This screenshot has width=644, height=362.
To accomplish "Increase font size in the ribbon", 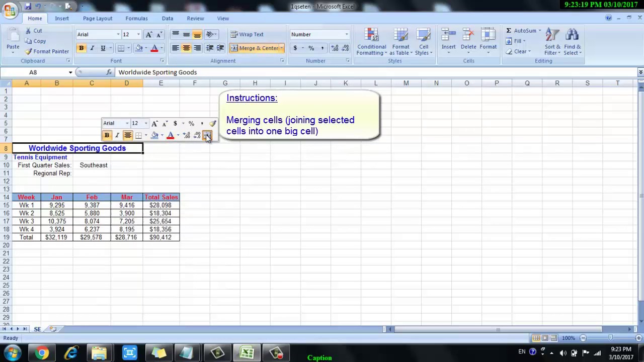I will coord(148,34).
